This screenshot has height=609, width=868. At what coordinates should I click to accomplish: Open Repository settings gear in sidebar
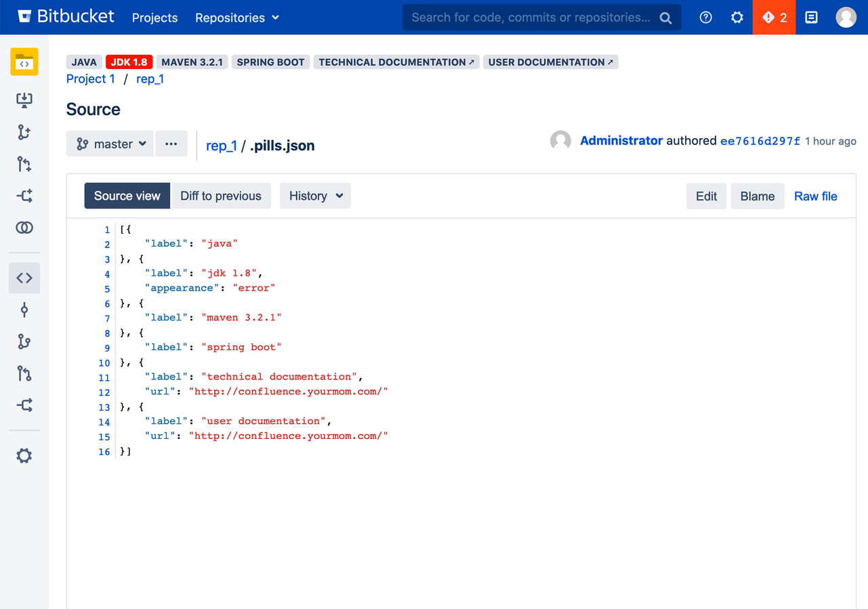[x=24, y=456]
